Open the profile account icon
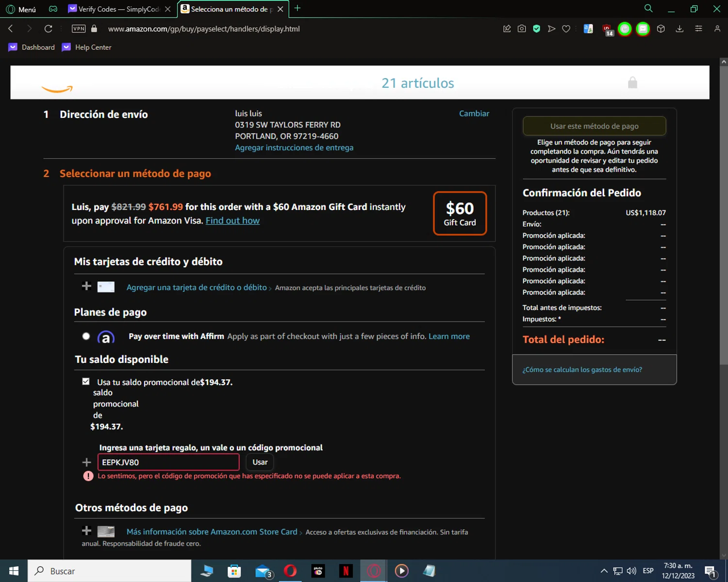 [717, 29]
